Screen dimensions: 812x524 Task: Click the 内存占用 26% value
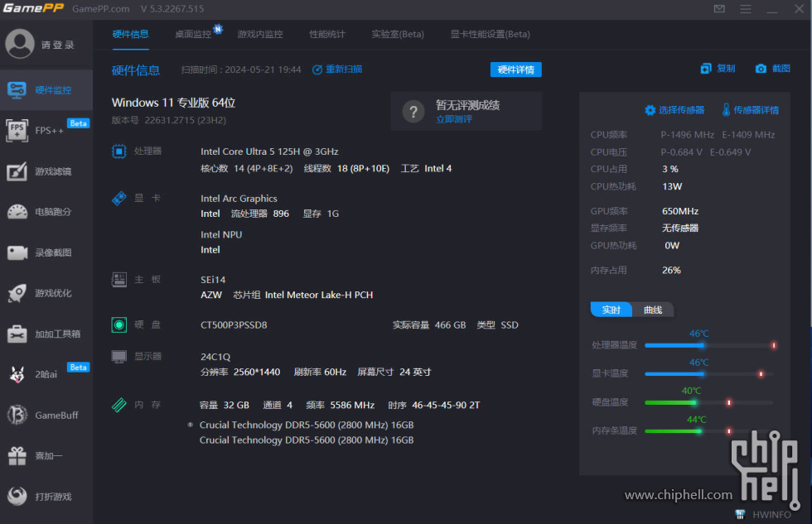pyautogui.click(x=671, y=270)
